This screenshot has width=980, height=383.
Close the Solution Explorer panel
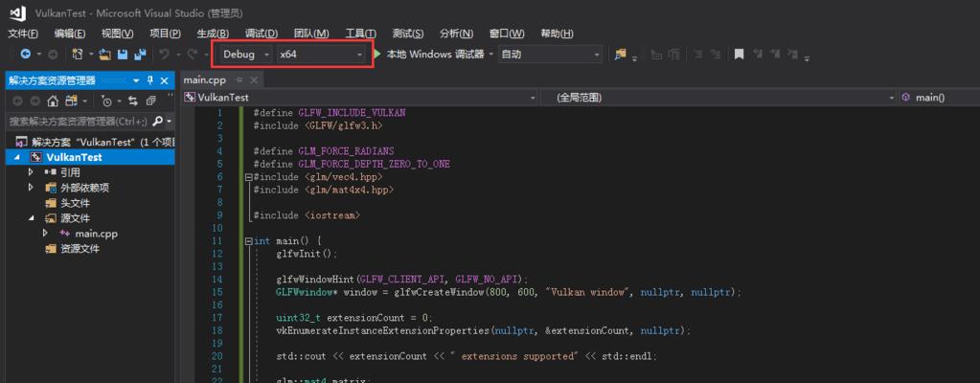165,80
